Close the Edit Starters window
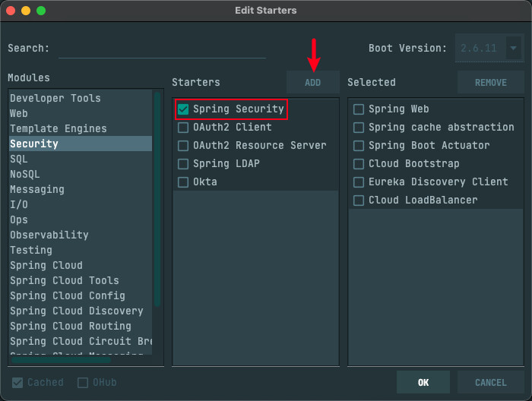This screenshot has width=532, height=401. [x=11, y=11]
